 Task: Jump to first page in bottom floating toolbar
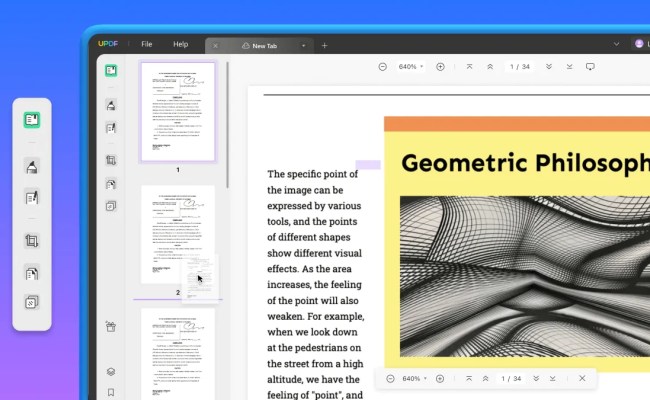coord(469,378)
